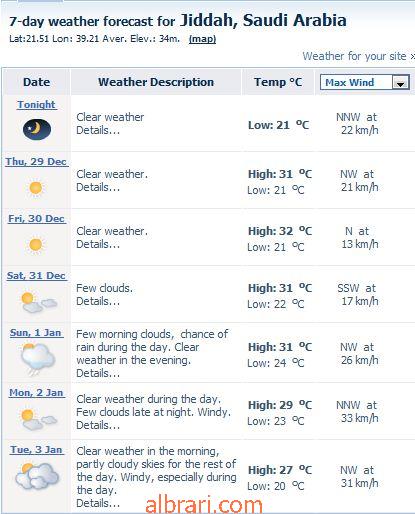The height and width of the screenshot is (514, 415).
Task: Open the Thu, 29 Dec date link
Action: pyautogui.click(x=36, y=161)
